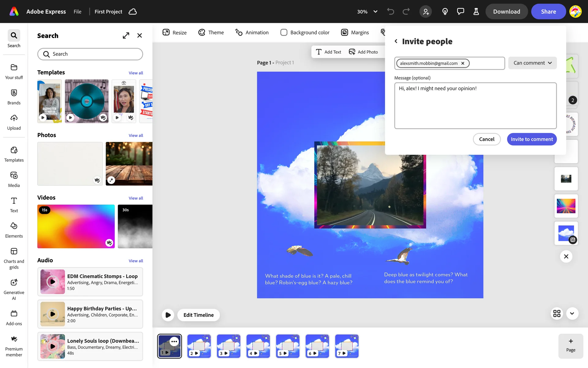Open the File menu
This screenshot has width=588, height=368.
pos(77,12)
